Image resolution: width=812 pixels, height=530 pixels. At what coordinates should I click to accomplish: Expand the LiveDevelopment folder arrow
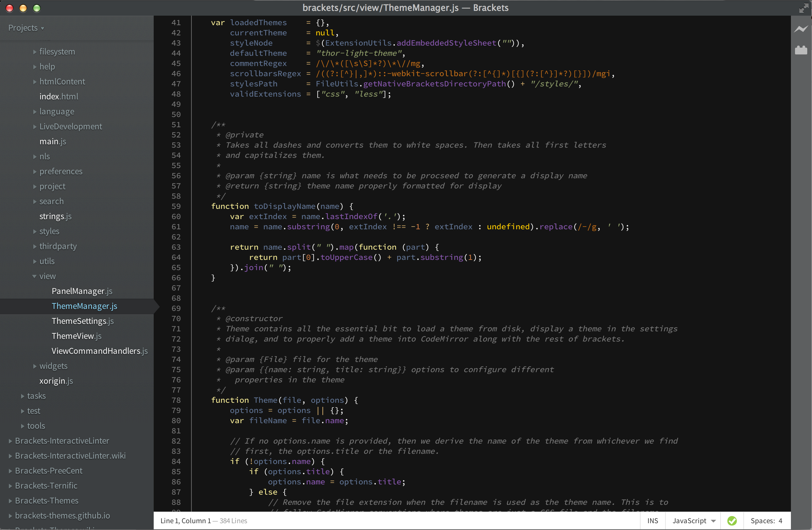tap(34, 127)
